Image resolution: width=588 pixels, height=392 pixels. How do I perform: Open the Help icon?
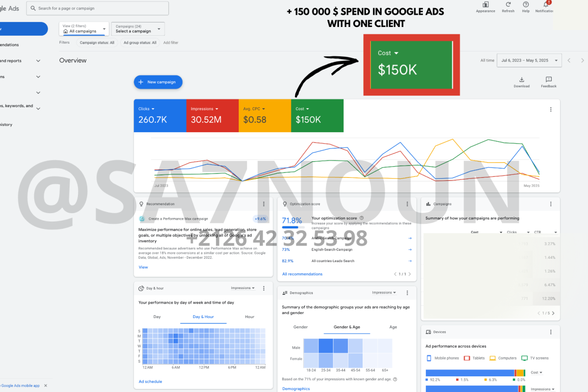(526, 4)
